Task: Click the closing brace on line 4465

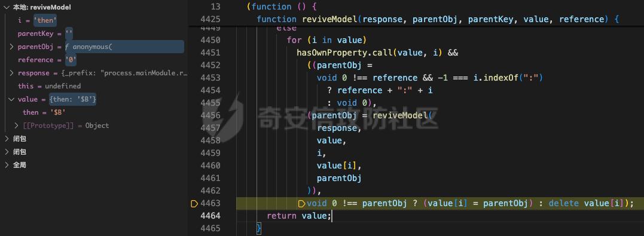Action: 259,228
